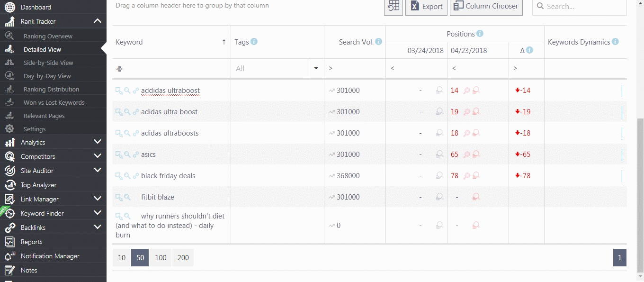Viewport: 644px width, 282px height.
Task: Click the first row icon for adidas ultraboosts
Action: (x=119, y=133)
